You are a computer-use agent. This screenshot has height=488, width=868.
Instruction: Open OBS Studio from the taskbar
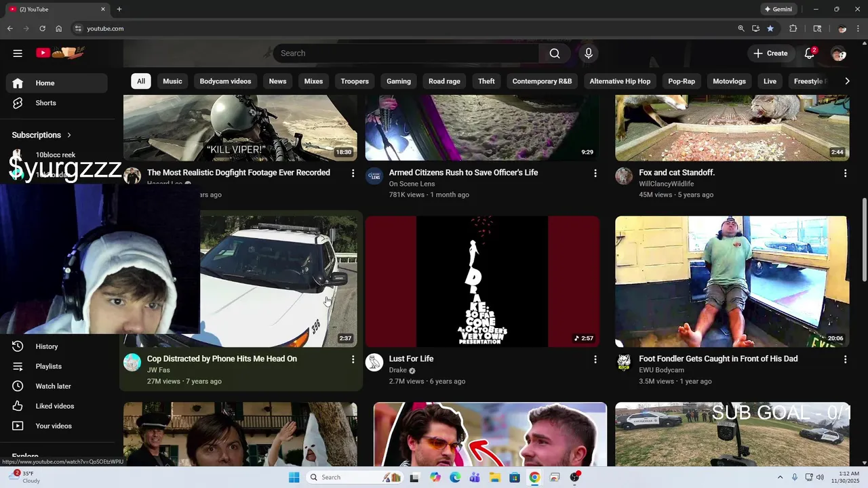[575, 477]
